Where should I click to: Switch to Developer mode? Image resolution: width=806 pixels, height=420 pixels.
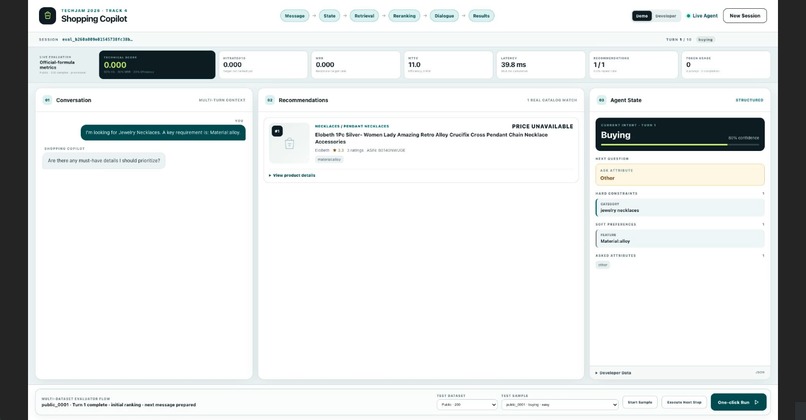666,16
